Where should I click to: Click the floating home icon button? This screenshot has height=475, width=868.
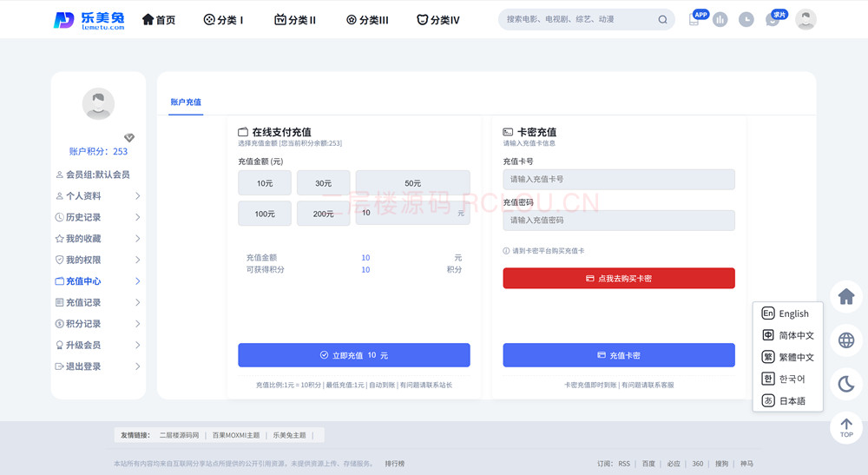click(846, 297)
